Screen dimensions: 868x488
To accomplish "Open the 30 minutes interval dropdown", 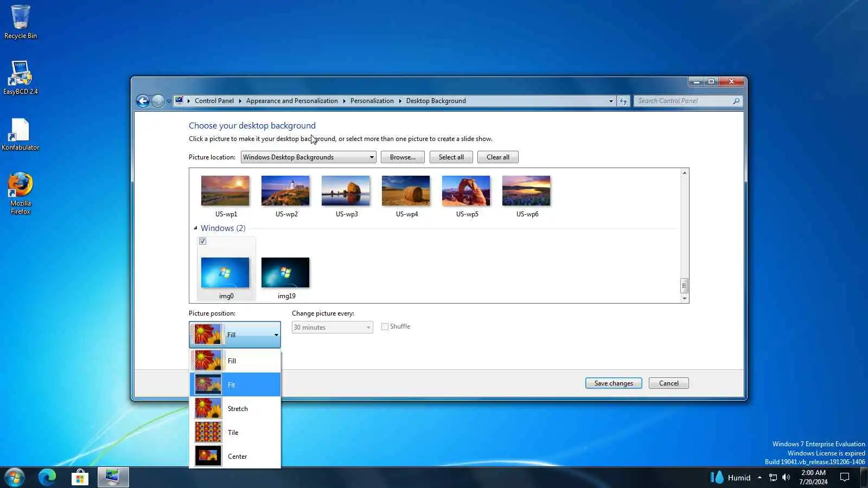I will coord(333,328).
